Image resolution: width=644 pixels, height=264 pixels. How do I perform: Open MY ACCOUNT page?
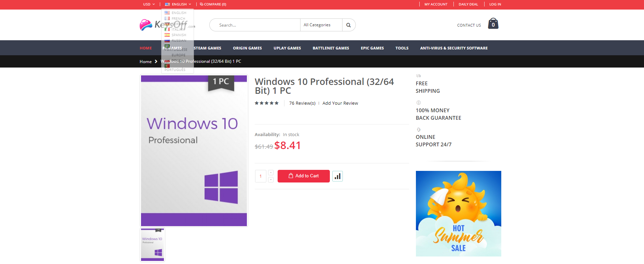[436, 4]
